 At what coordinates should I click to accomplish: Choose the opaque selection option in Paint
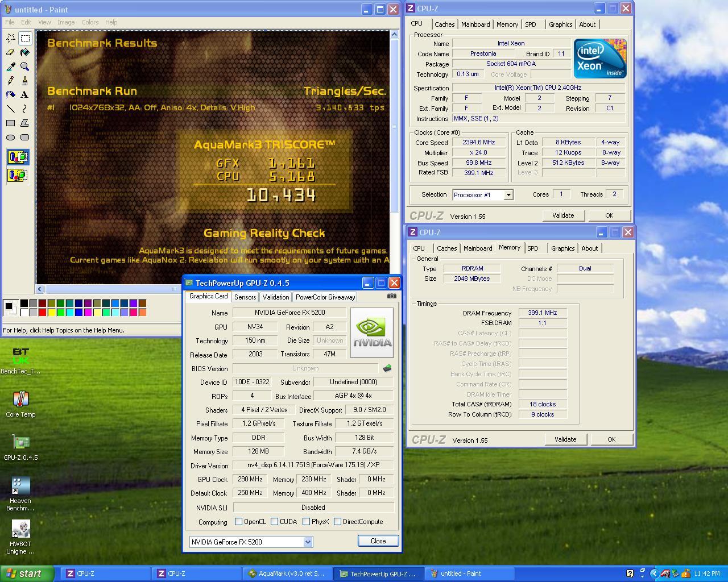point(18,157)
